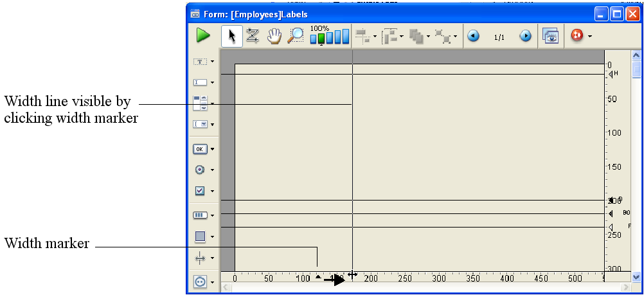This screenshot has width=644, height=295.
Task: Select the rectangle shape tool
Action: click(200, 237)
